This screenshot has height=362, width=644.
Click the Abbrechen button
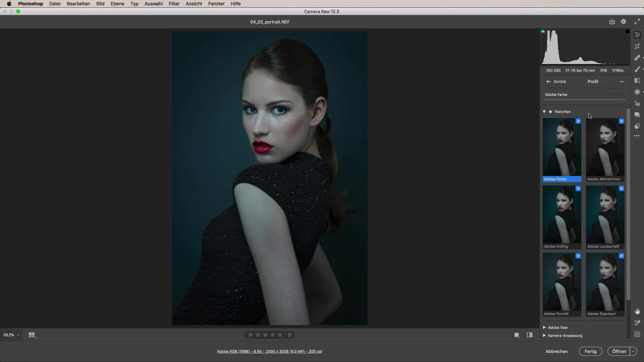(x=556, y=351)
